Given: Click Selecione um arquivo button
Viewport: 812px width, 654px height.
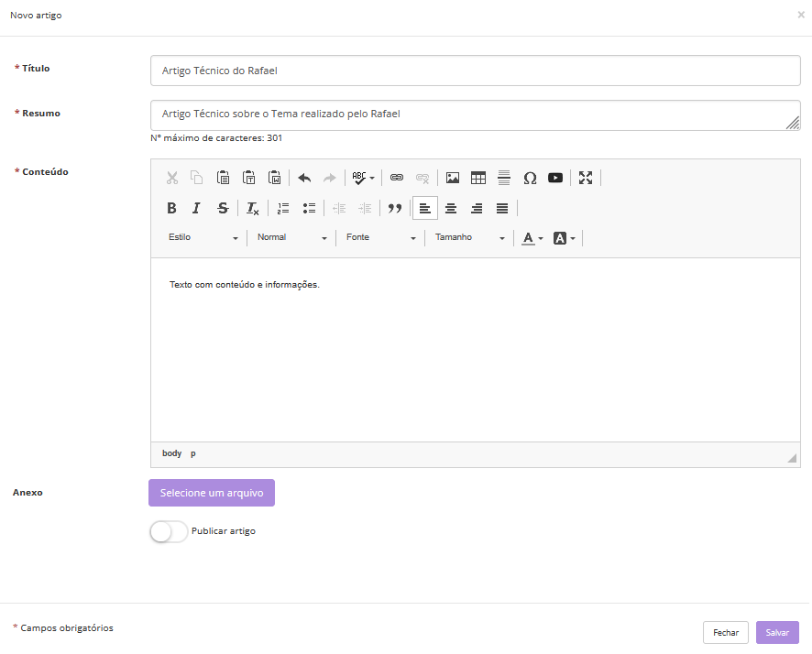Looking at the screenshot, I should point(212,493).
